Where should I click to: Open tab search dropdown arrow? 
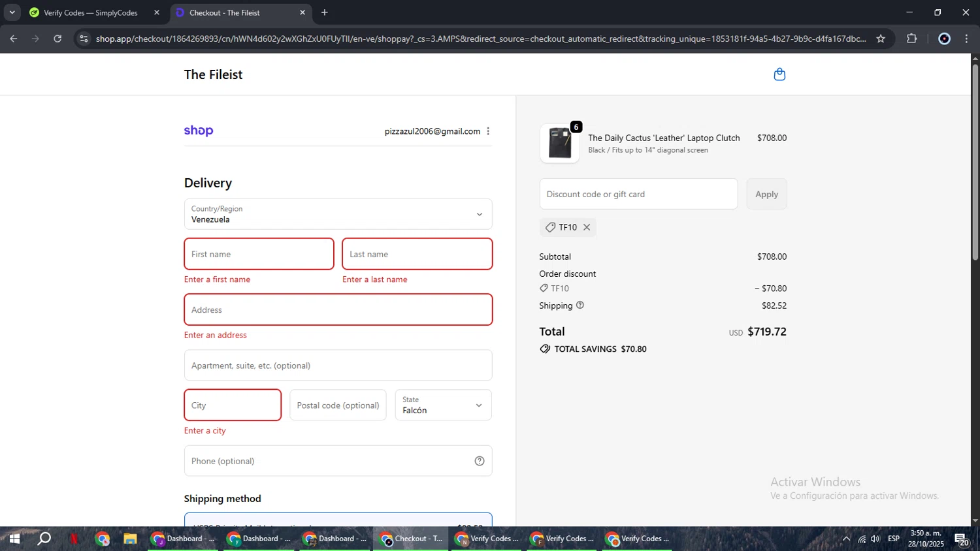click(12, 12)
